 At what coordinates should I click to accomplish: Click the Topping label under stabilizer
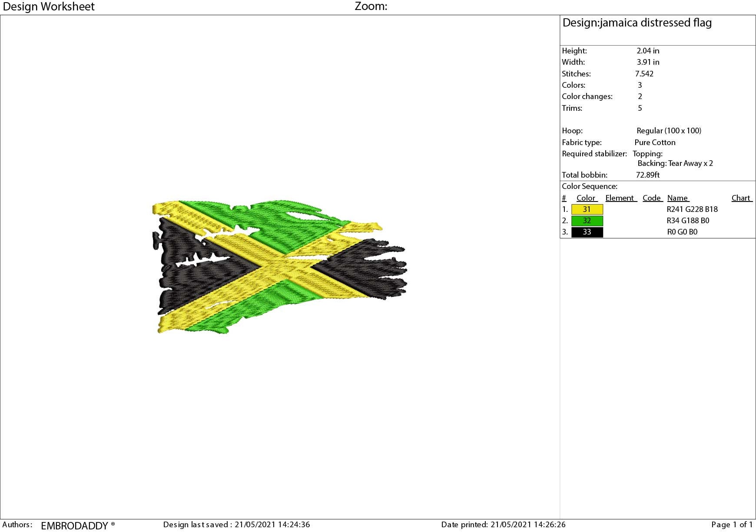pyautogui.click(x=647, y=154)
